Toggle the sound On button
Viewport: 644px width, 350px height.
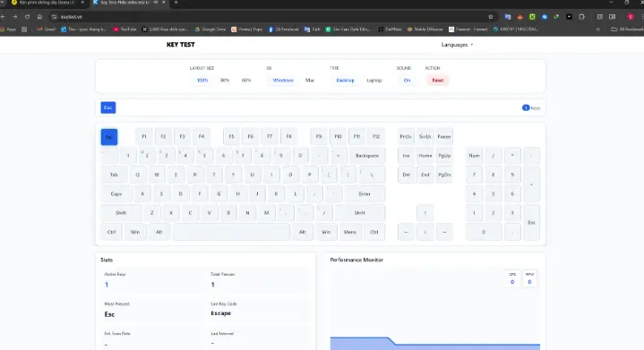click(407, 81)
